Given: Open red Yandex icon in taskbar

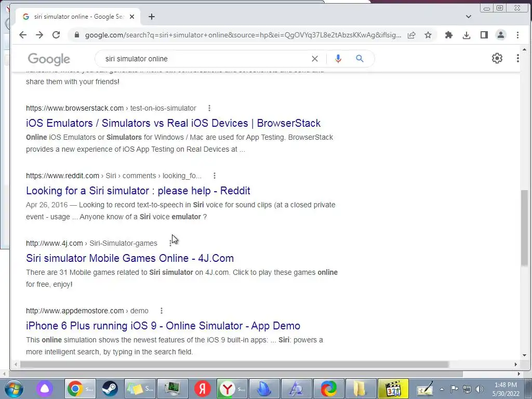Looking at the screenshot, I should [203, 389].
